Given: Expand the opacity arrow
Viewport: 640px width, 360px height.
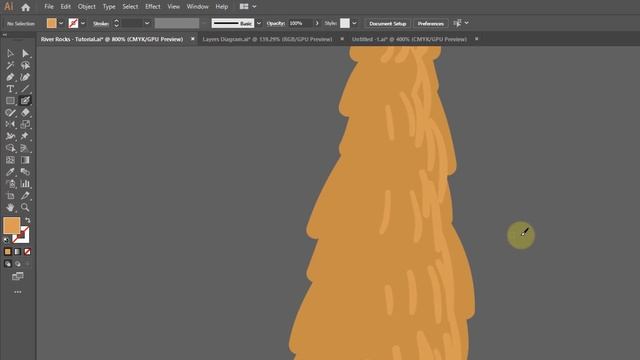Looking at the screenshot, I should [x=317, y=23].
